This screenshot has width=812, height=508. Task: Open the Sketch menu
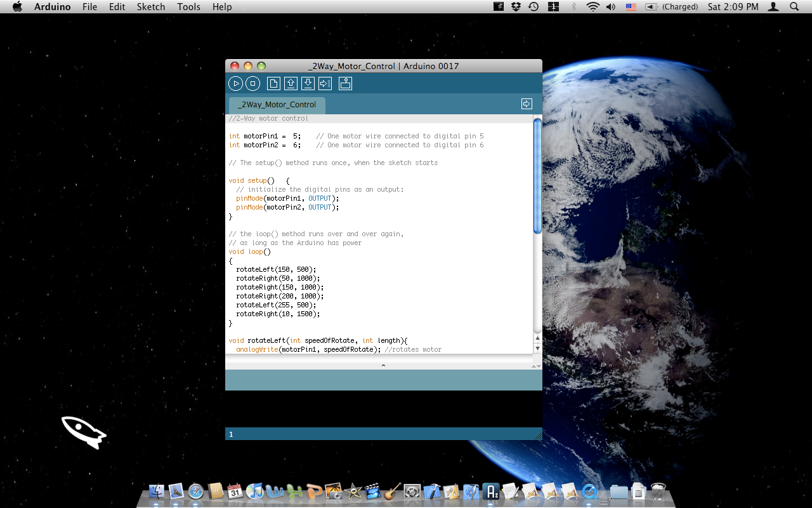pyautogui.click(x=151, y=7)
